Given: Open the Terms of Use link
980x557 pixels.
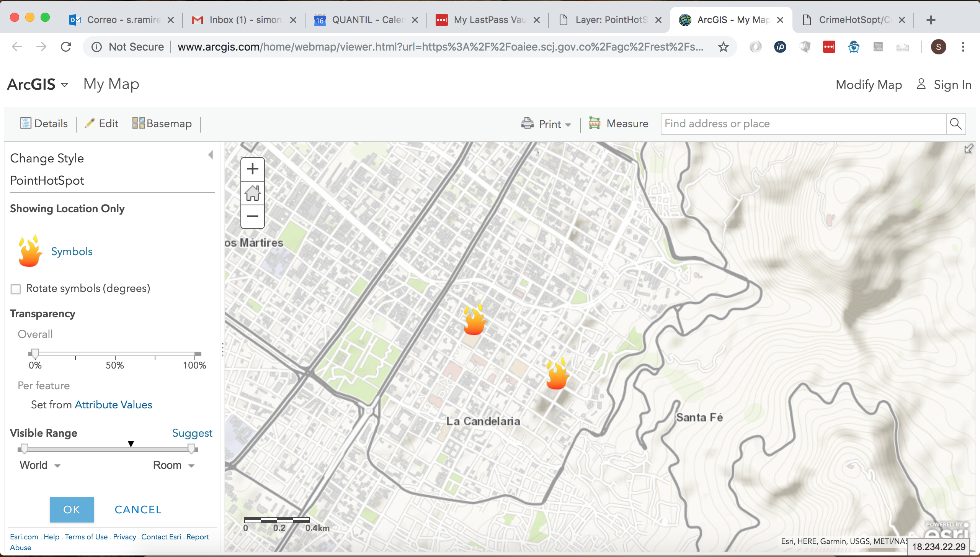Looking at the screenshot, I should (86, 537).
